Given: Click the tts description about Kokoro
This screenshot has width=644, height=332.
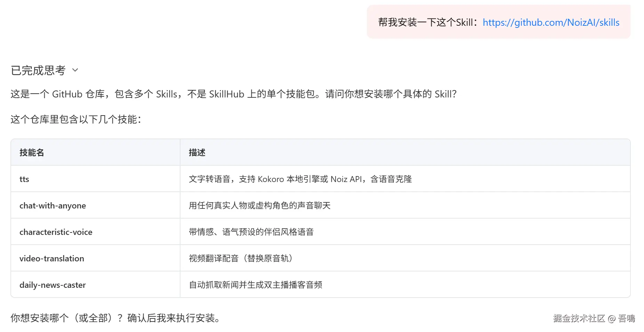Looking at the screenshot, I should (300, 179).
